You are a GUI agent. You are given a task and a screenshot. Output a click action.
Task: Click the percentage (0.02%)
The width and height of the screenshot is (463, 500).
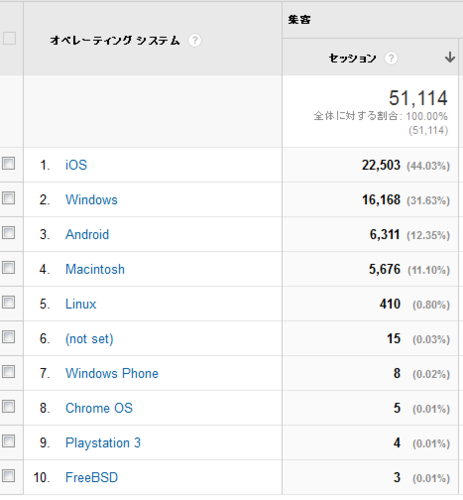[431, 374]
